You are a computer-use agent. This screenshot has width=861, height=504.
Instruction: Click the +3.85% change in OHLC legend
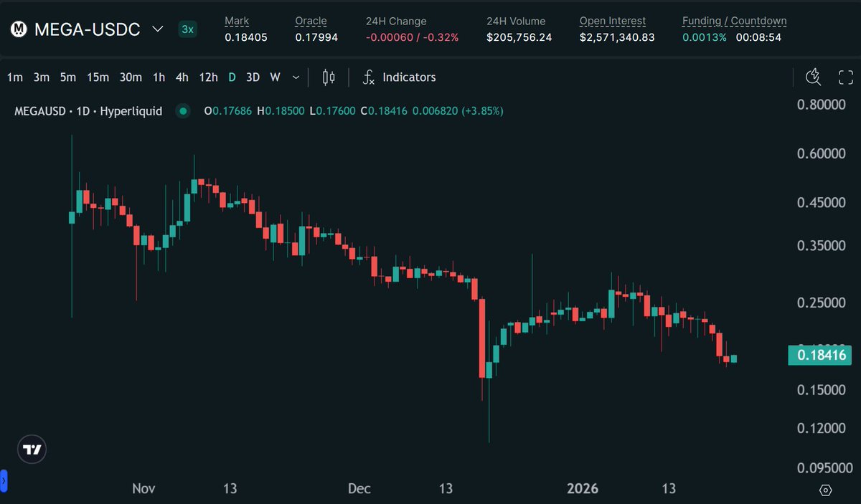pyautogui.click(x=482, y=111)
